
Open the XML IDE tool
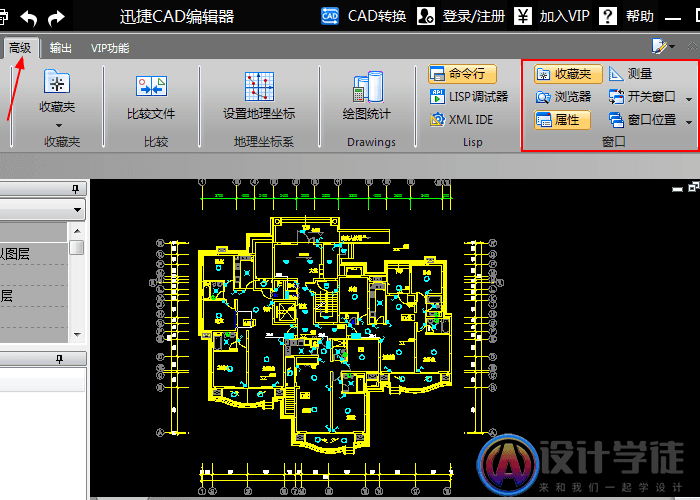point(461,120)
